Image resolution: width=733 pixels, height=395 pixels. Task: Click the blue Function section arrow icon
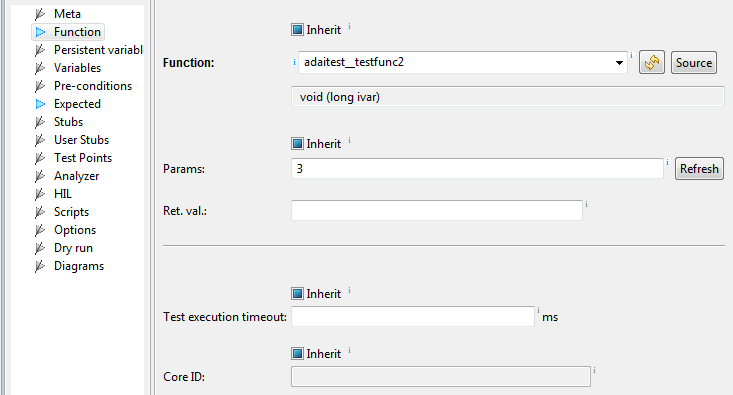(41, 32)
